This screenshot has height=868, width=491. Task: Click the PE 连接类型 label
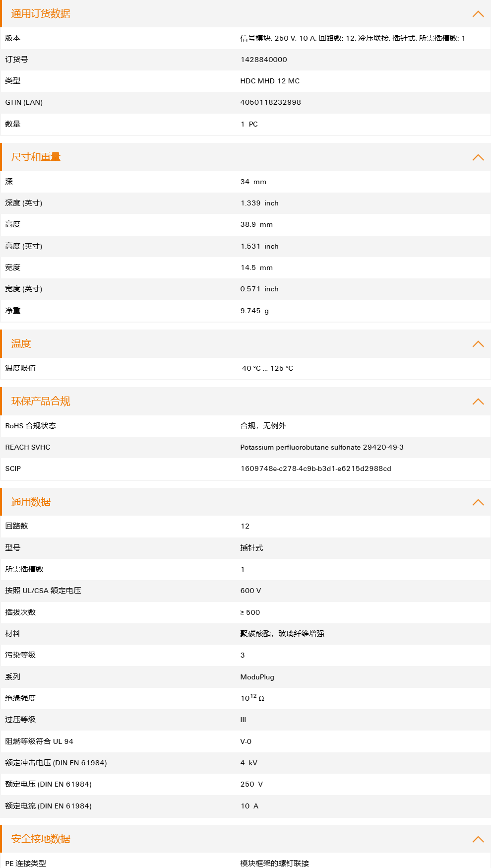tap(26, 863)
